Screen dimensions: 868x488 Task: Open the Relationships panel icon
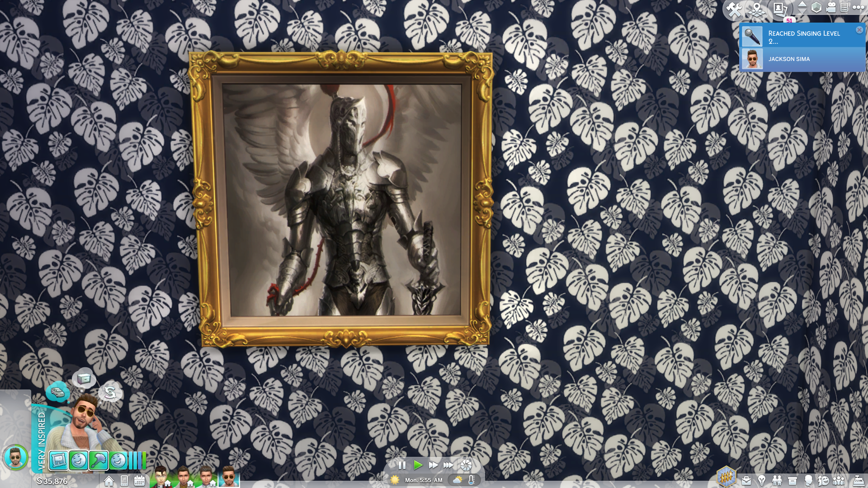pyautogui.click(x=777, y=481)
